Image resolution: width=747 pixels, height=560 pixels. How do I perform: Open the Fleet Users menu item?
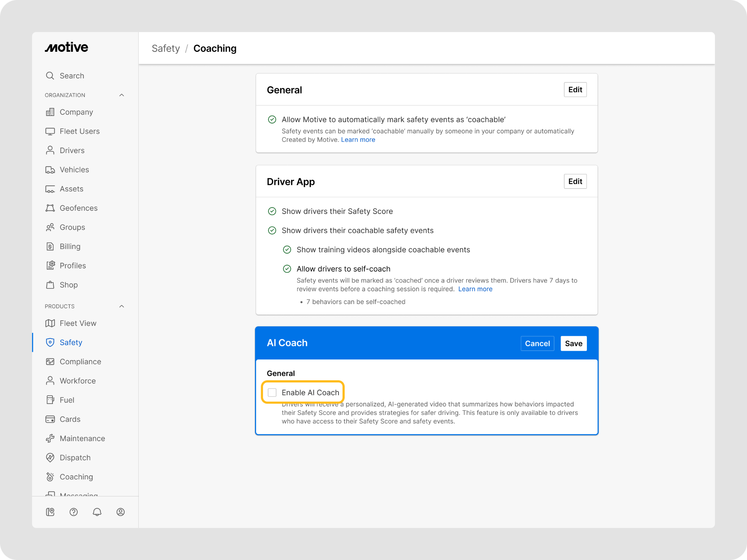click(85, 131)
